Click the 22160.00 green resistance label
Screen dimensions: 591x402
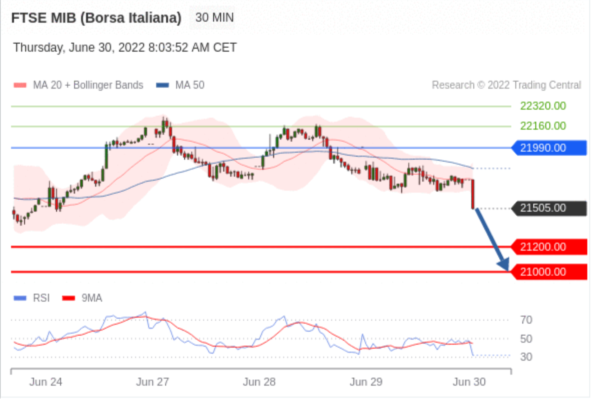coord(543,126)
